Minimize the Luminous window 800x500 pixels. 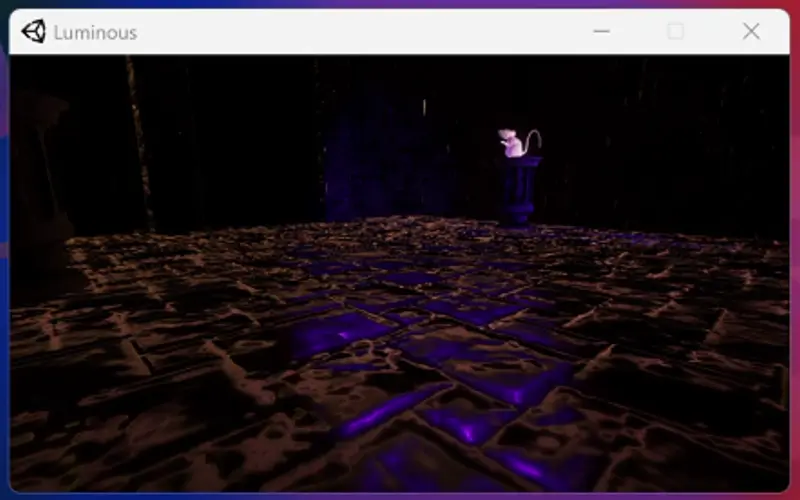(x=601, y=32)
